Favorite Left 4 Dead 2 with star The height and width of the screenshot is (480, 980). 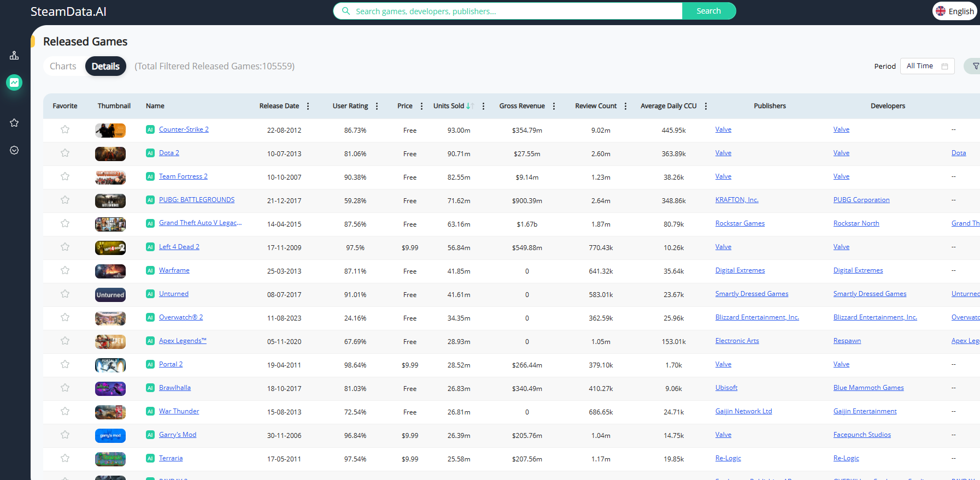[x=65, y=247]
